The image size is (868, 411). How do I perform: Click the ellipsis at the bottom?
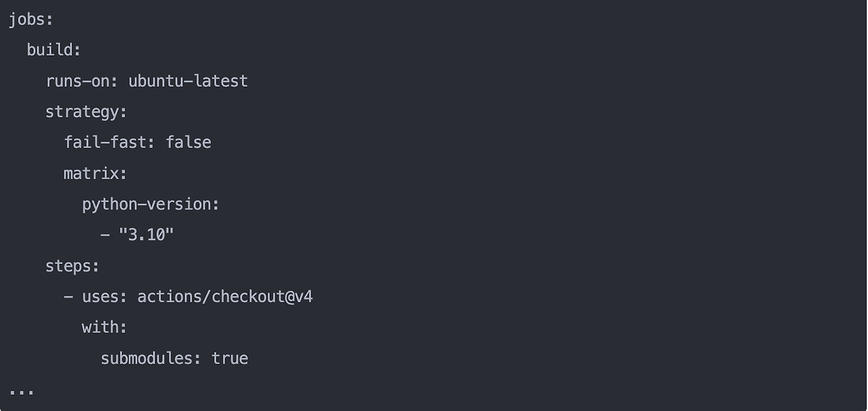(21, 392)
